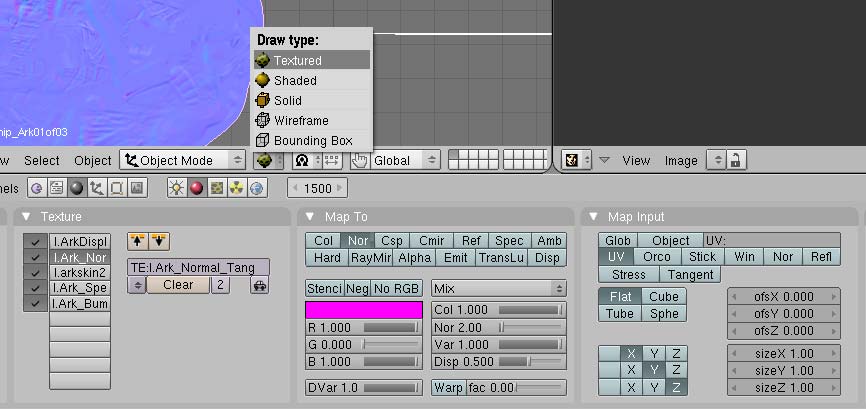Choose Bounding Box draw type
866x410 pixels.
312,140
